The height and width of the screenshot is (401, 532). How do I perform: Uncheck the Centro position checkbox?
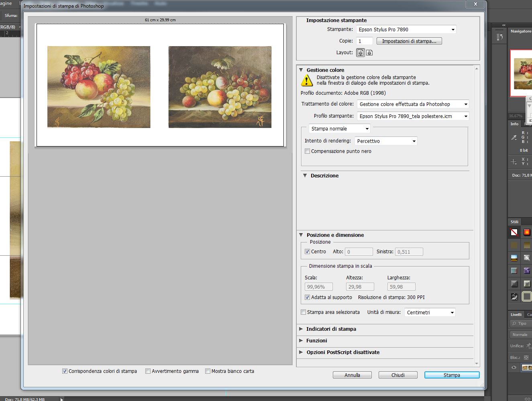(307, 252)
